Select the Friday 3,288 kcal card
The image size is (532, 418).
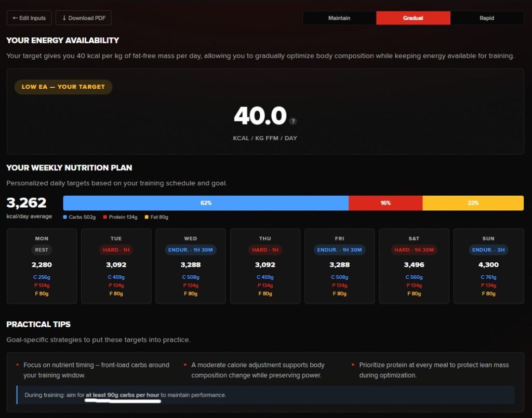pyautogui.click(x=339, y=266)
